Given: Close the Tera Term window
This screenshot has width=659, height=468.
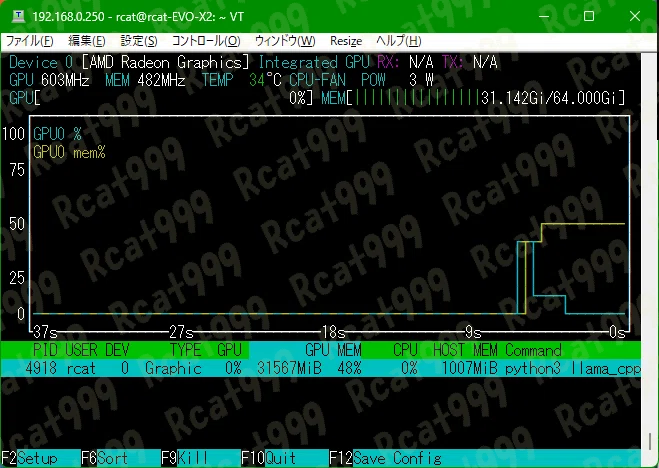Looking at the screenshot, I should [635, 16].
